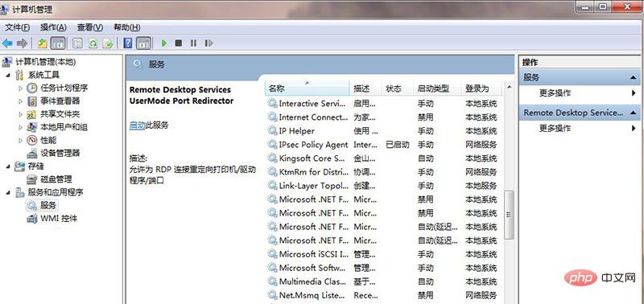Click the 性能 monitor icon in tree
The image size is (644, 304).
click(x=32, y=140)
